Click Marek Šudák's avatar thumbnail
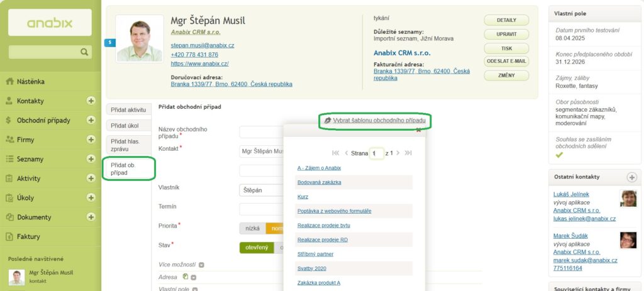Screen dimensions: 644x291 point(628,240)
